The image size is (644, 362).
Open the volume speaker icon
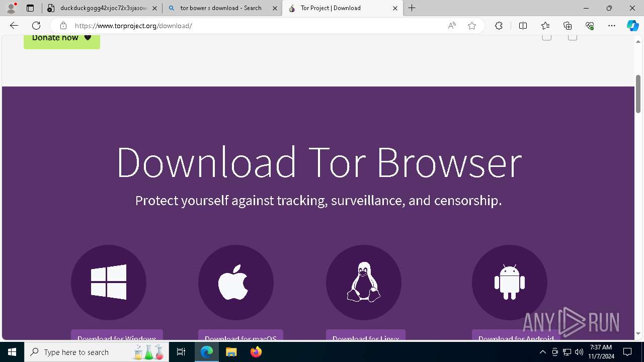point(579,352)
